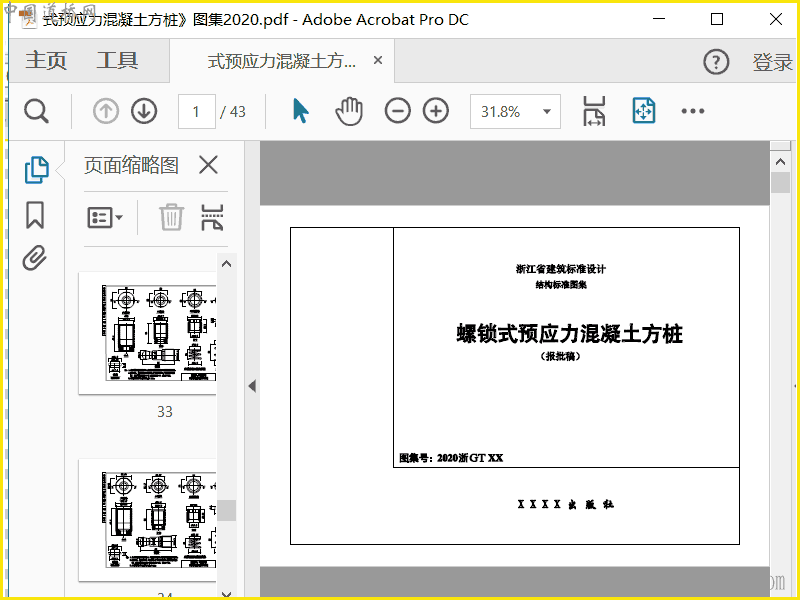Choose the Selection arrow tool
Viewport: 800px width, 600px height.
pos(301,111)
